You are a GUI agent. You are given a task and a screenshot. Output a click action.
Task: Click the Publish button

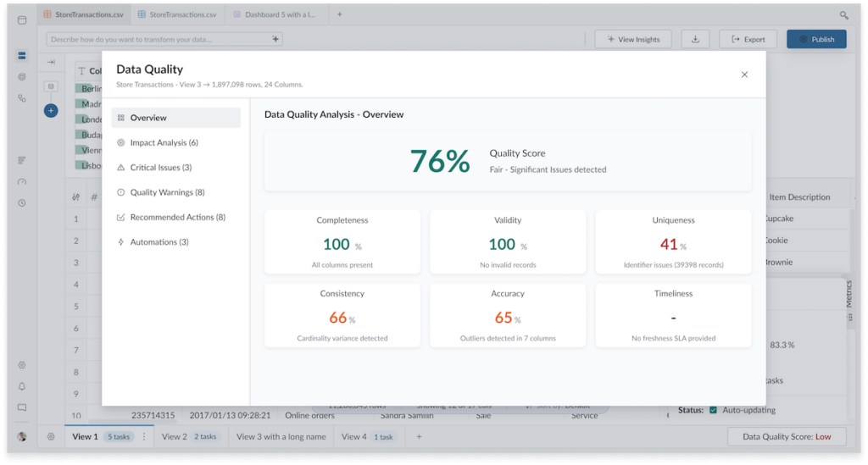tap(815, 39)
